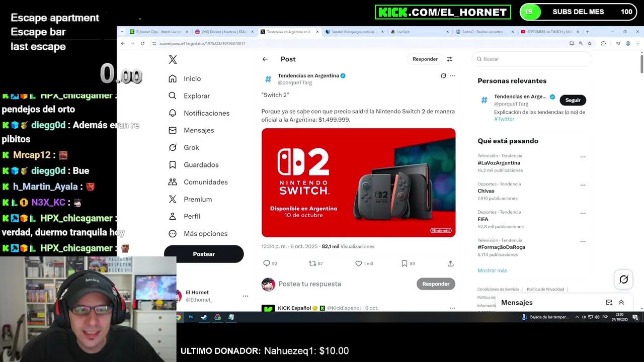Open Guardados from the sidebar
This screenshot has height=362, width=644.
click(194, 165)
